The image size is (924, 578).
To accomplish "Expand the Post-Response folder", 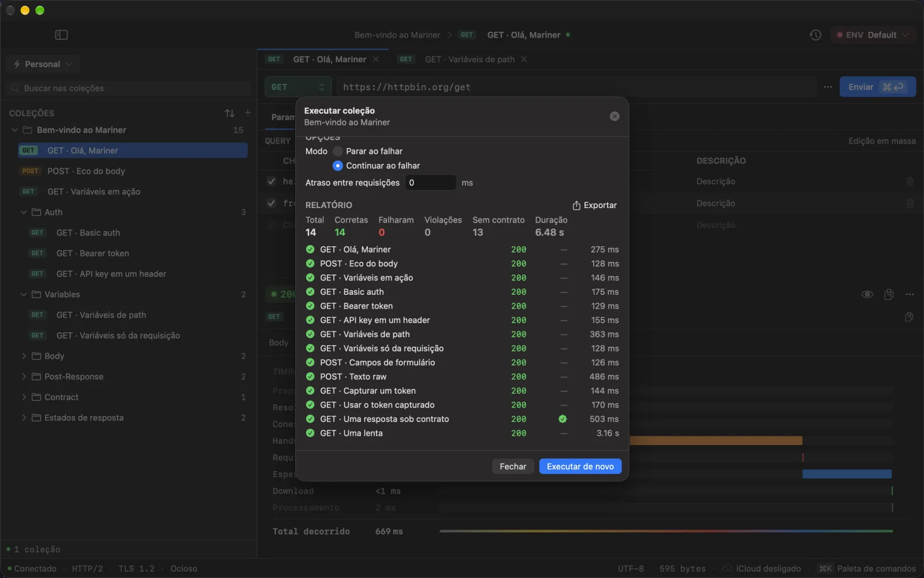I will [24, 376].
